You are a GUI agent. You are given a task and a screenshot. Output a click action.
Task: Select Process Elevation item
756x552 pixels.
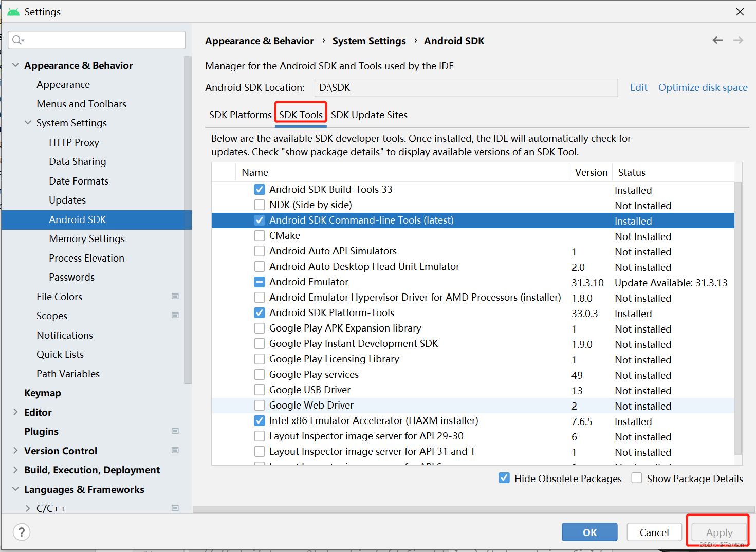86,258
